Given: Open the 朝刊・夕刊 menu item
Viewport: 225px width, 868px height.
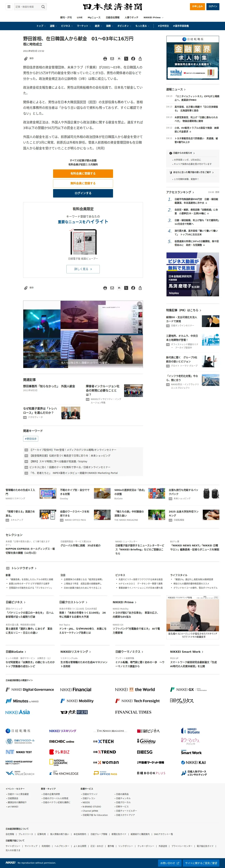Looking at the screenshot, I should pos(66,18).
